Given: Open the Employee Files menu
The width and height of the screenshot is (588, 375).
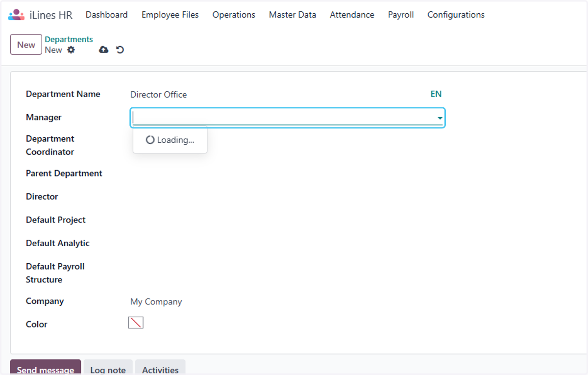Looking at the screenshot, I should pyautogui.click(x=170, y=15).
